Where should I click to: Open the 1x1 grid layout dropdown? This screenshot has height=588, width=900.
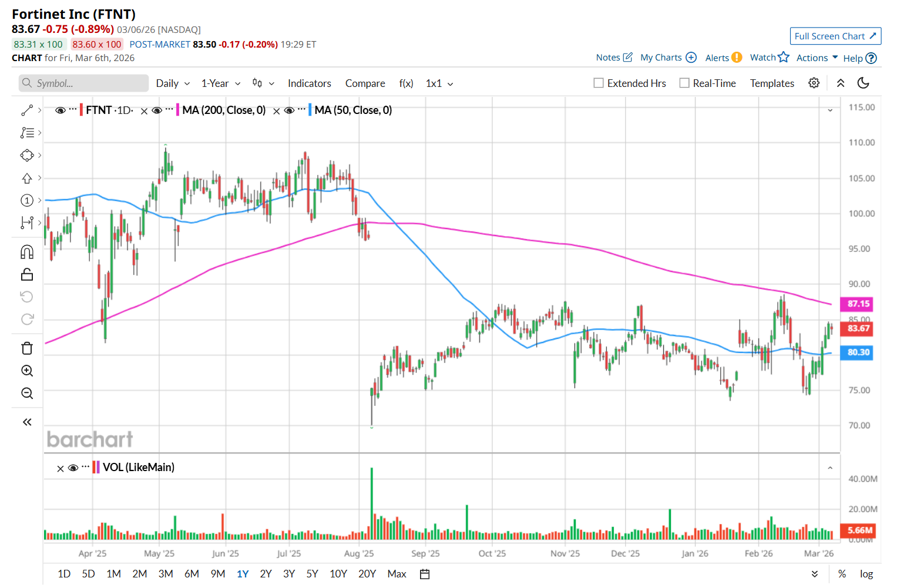[x=439, y=83]
